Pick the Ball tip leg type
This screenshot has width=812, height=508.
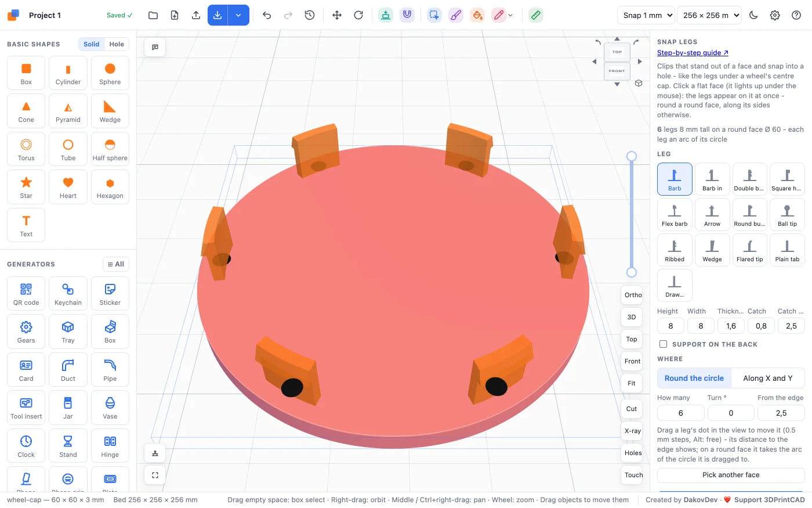787,214
